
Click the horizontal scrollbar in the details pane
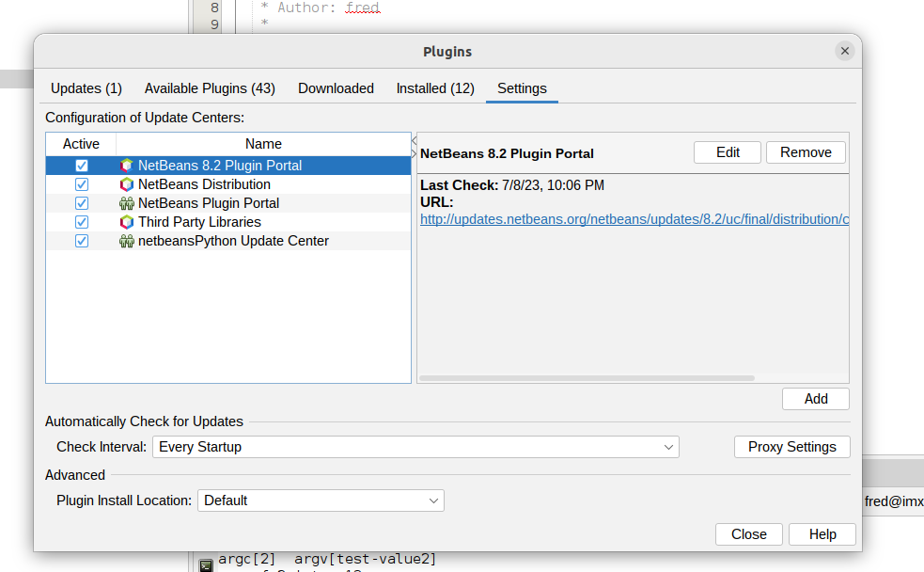[x=587, y=378]
